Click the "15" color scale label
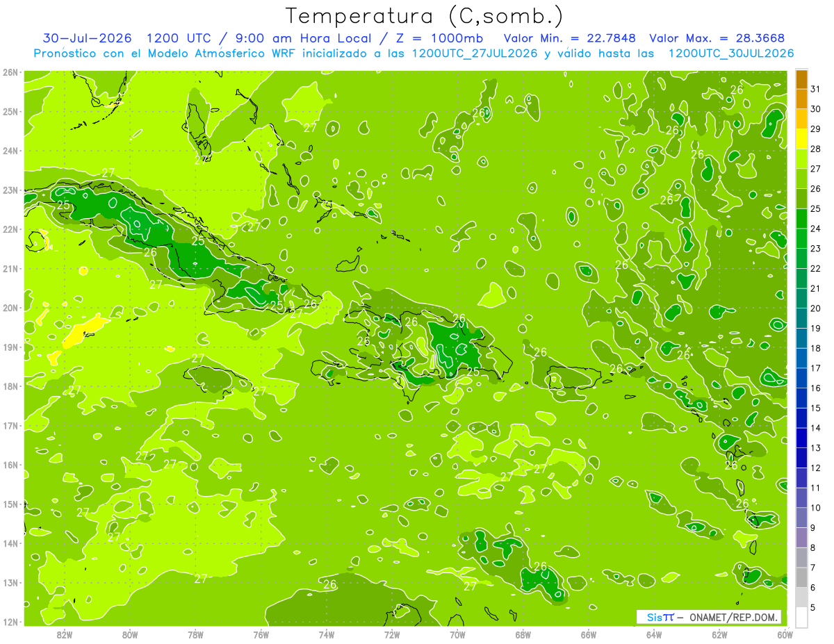 815,408
